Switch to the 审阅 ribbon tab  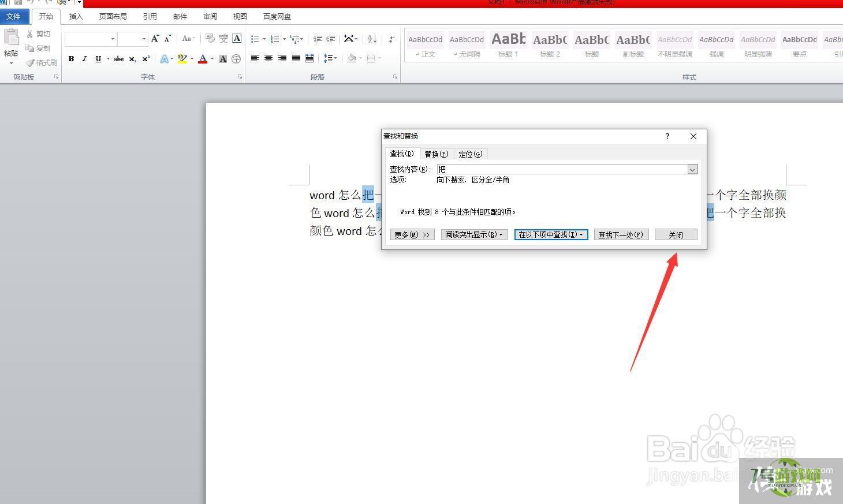pos(210,16)
